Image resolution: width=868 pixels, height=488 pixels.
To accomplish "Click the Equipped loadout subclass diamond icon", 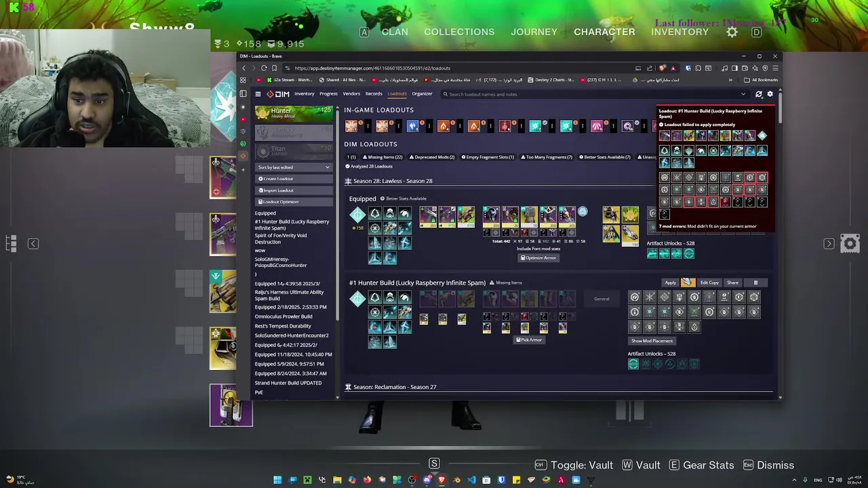I will [x=357, y=216].
